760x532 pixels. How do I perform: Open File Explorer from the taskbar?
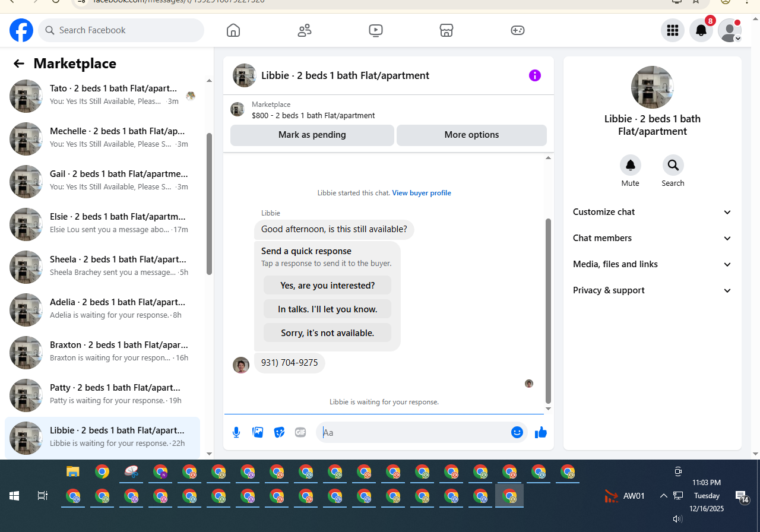click(73, 472)
